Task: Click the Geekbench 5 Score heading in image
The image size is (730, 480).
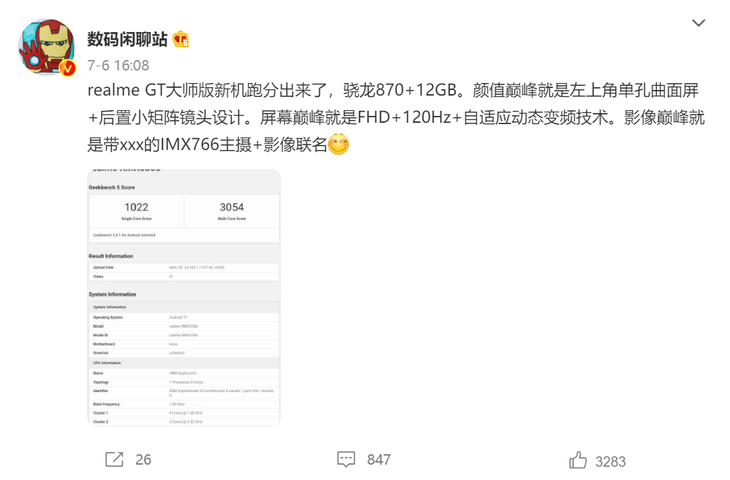Action: click(112, 187)
